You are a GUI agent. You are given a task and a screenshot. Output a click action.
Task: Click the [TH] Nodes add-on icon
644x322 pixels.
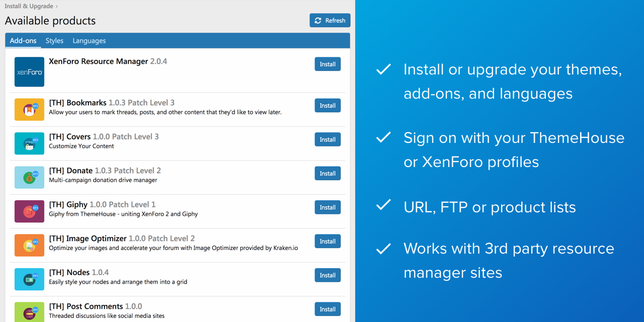29,279
